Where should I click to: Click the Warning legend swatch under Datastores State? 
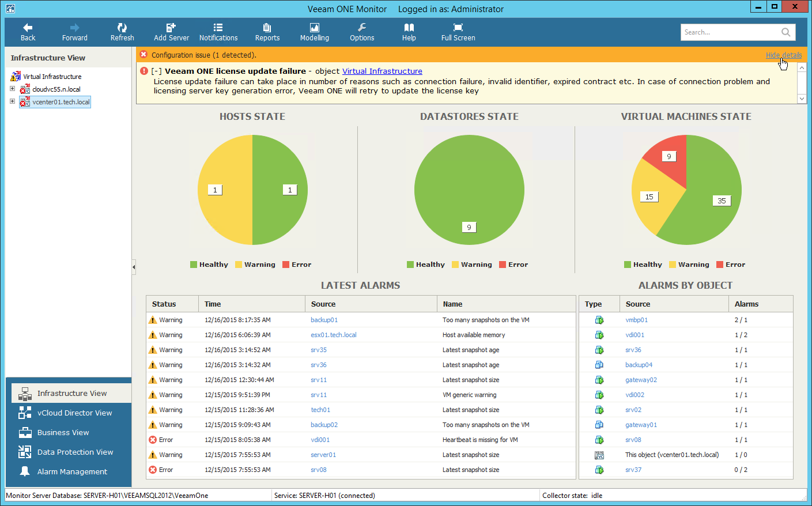[x=455, y=265]
